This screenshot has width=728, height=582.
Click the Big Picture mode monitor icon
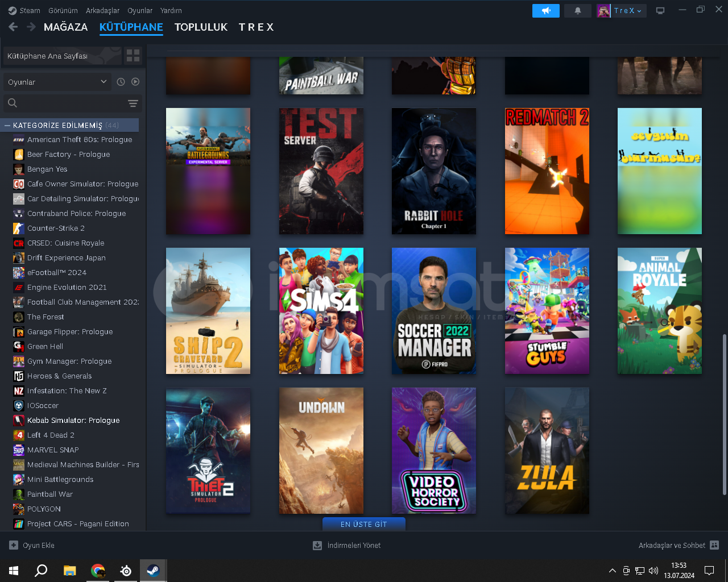tap(660, 11)
